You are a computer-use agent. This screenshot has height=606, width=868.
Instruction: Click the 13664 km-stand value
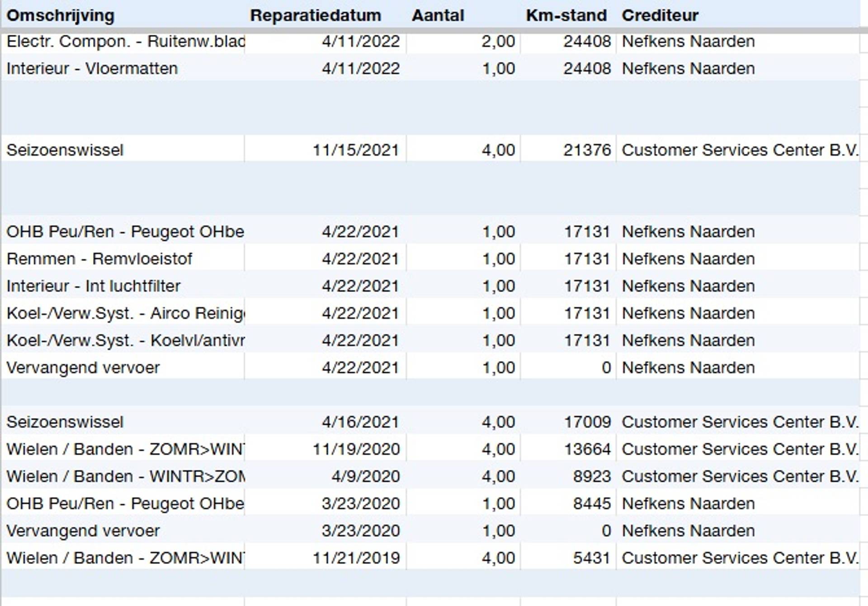(x=587, y=449)
